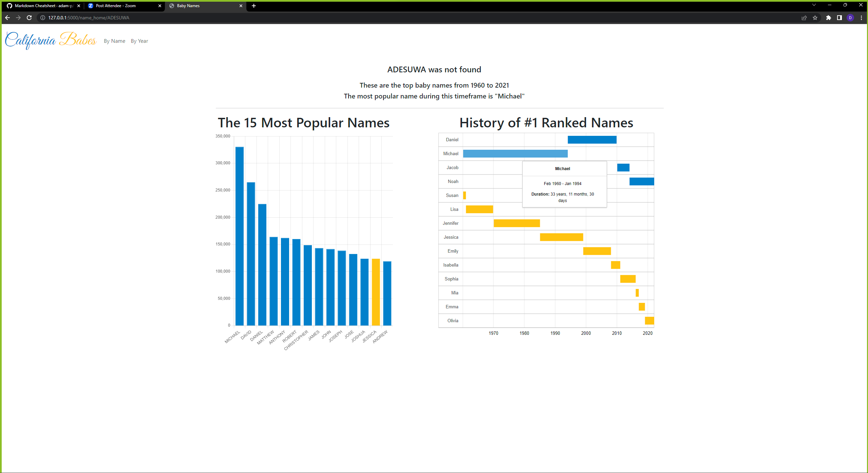The image size is (868, 473).
Task: Switch to the Post Attendee - Zoom tab
Action: tap(124, 6)
